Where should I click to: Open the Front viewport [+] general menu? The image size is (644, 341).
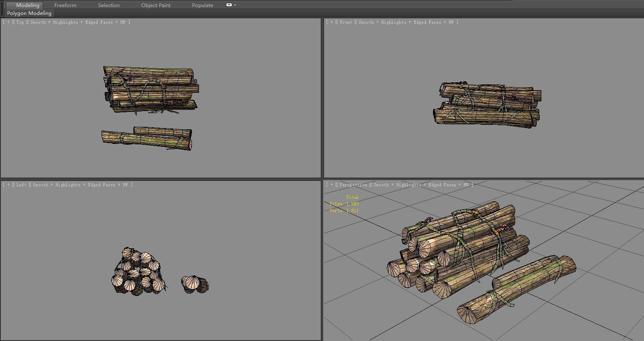[332, 22]
